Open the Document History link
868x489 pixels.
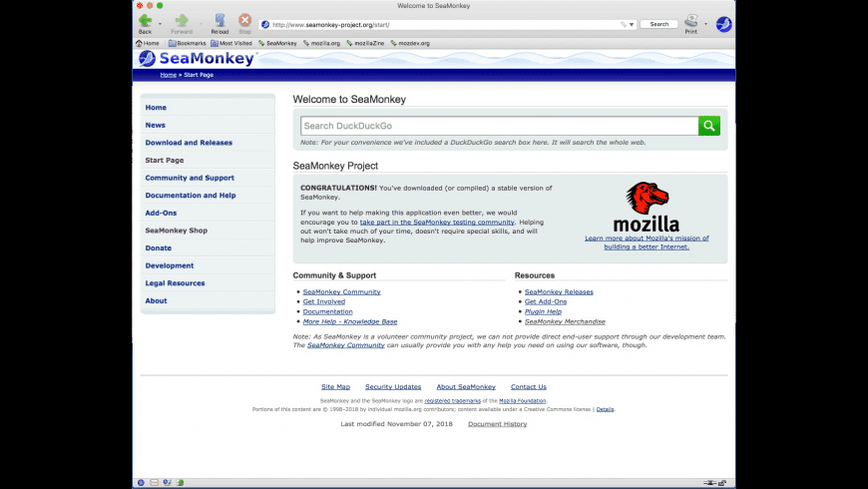pos(497,424)
